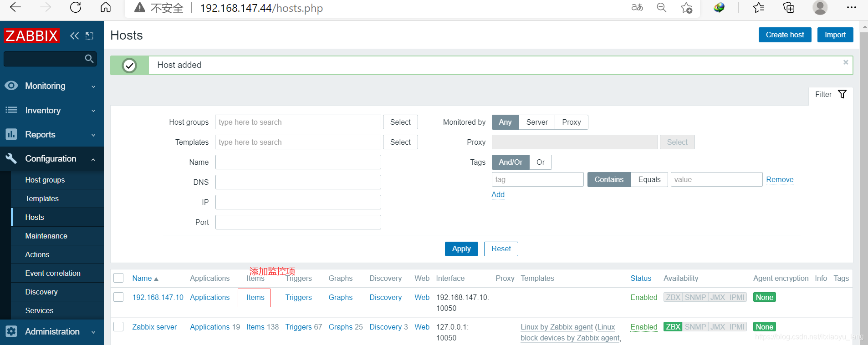Collapse the Configuration menu chevron
Image resolution: width=868 pixels, height=345 pixels.
93,159
